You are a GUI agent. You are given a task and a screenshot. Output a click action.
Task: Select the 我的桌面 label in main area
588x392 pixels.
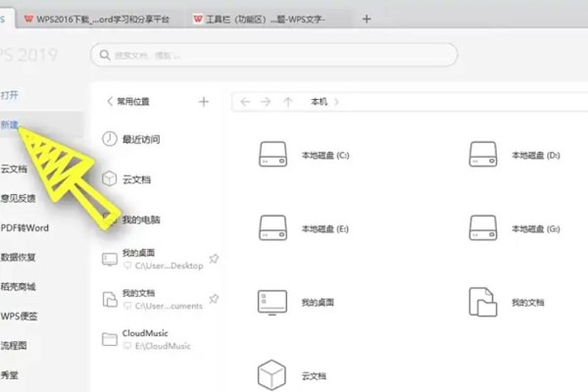[x=318, y=303]
